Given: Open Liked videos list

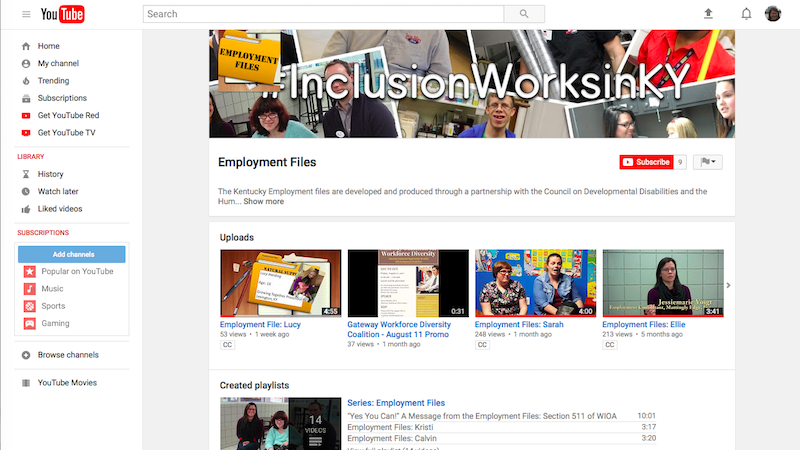Looking at the screenshot, I should click(x=60, y=209).
